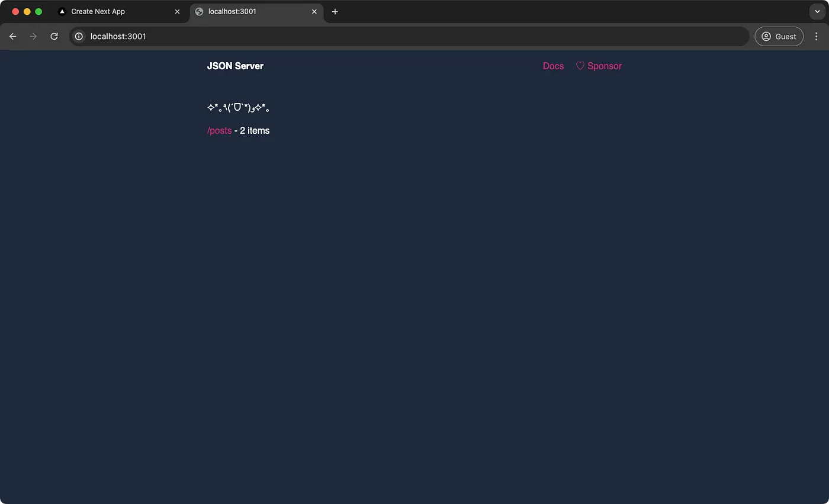Click the site information icon in address bar
Image resolution: width=829 pixels, height=504 pixels.
[79, 36]
